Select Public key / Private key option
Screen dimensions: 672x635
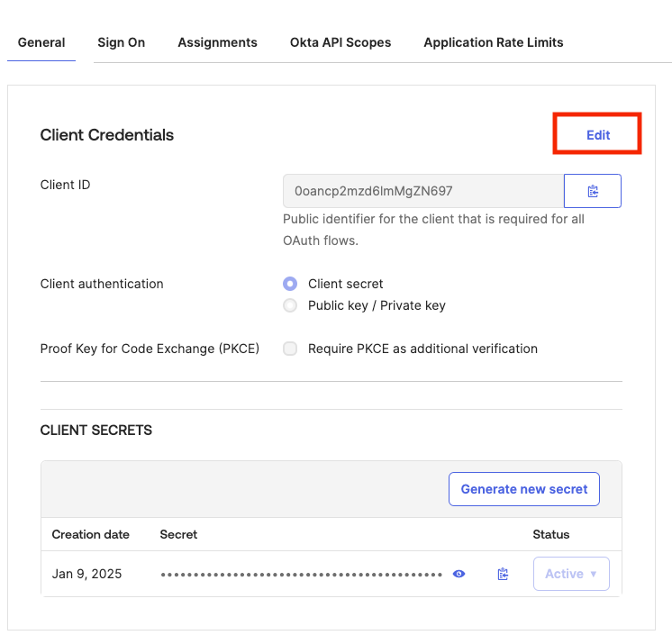[290, 305]
